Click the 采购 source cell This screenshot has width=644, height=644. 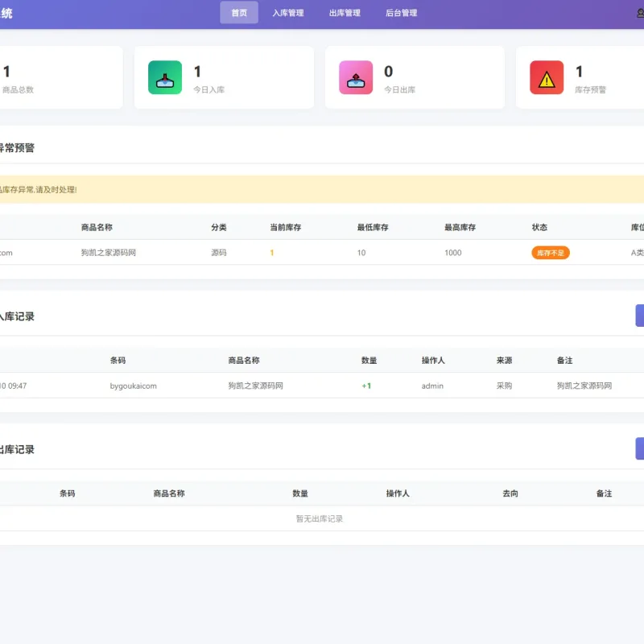pyautogui.click(x=505, y=386)
